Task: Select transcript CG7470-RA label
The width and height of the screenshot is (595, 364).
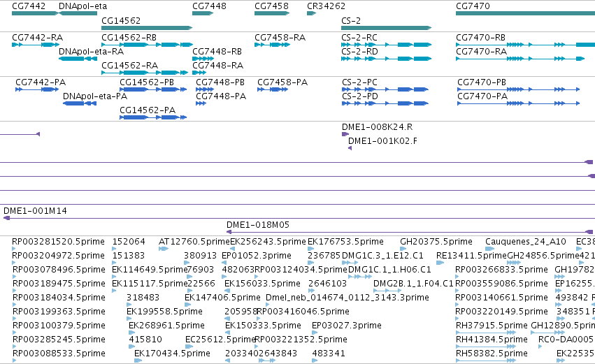Action: pyautogui.click(x=481, y=52)
